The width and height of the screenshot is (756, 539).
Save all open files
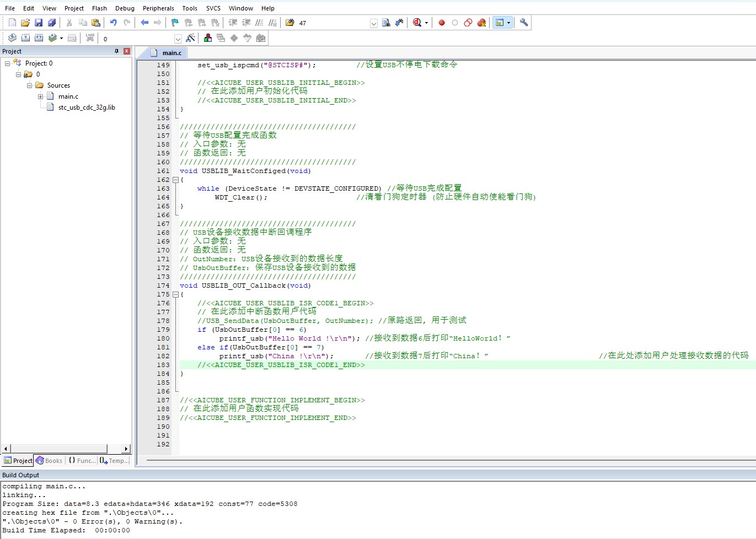52,23
